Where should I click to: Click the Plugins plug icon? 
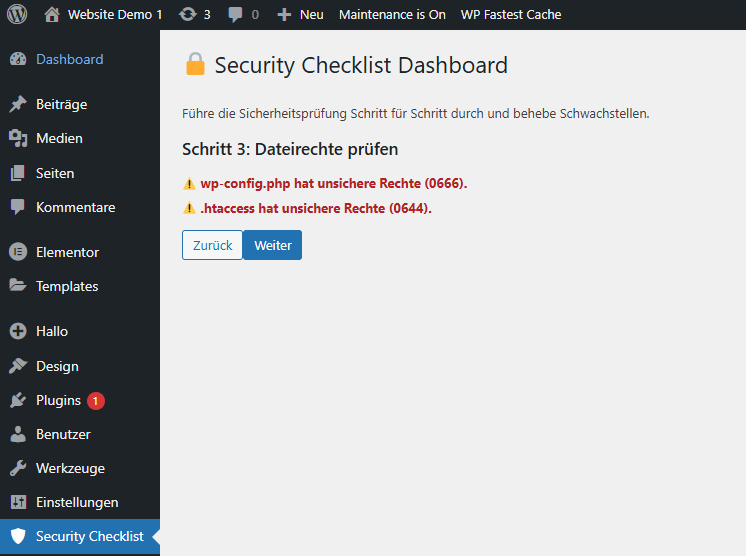click(18, 400)
